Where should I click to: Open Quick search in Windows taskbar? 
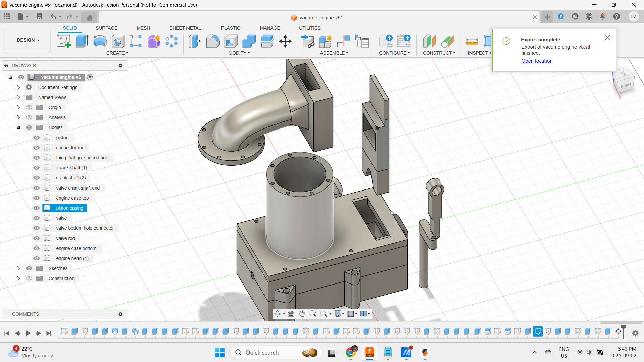[x=276, y=352]
